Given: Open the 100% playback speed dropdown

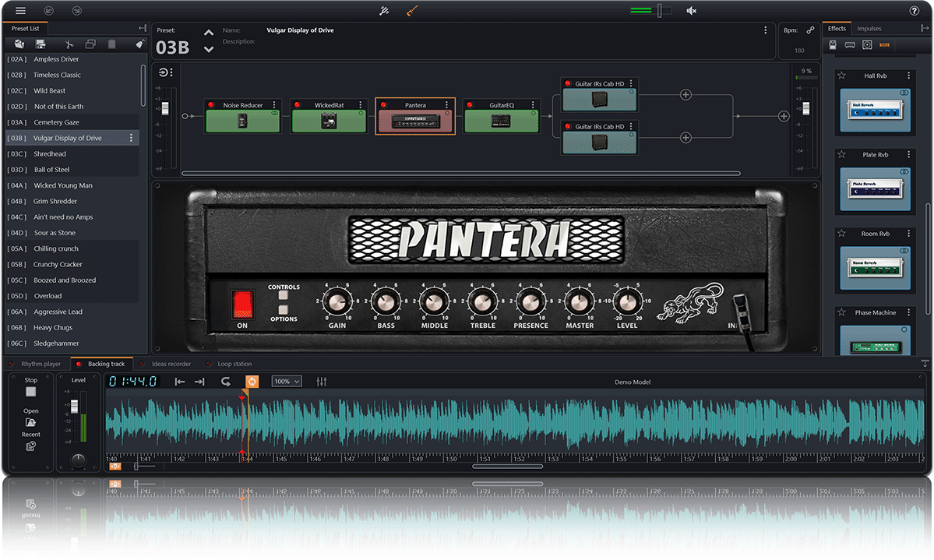Looking at the screenshot, I should [286, 382].
